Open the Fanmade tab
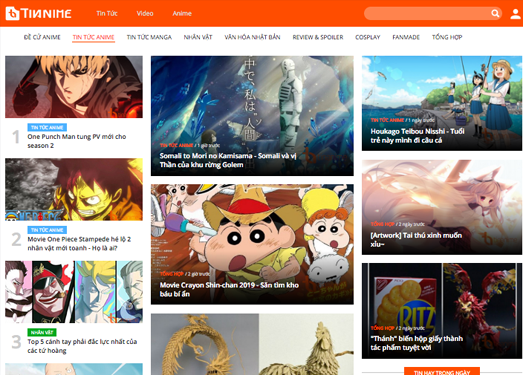The image size is (523, 375). coord(406,37)
